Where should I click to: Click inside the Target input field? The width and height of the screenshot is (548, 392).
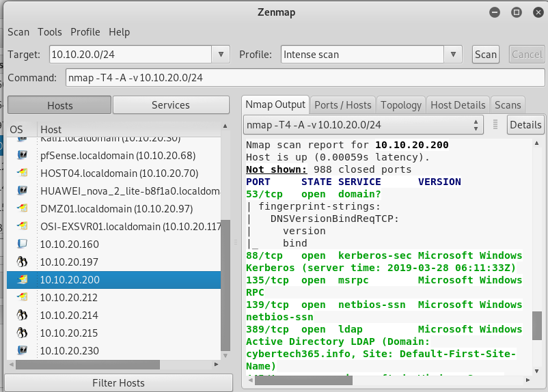(131, 55)
